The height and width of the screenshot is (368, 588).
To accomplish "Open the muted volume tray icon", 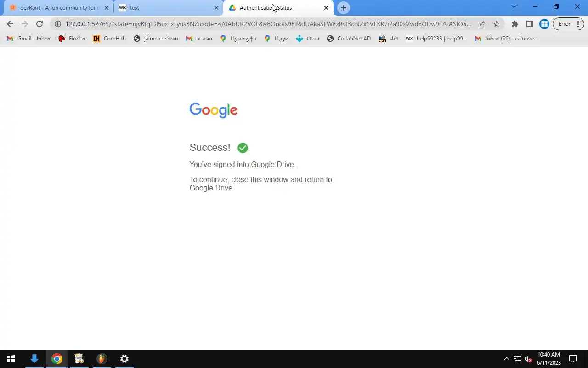I will tap(528, 359).
